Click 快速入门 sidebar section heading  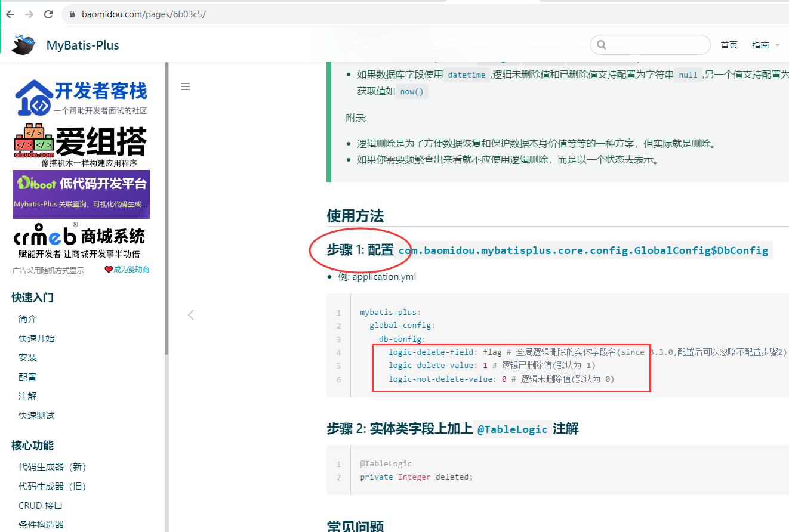(x=33, y=298)
